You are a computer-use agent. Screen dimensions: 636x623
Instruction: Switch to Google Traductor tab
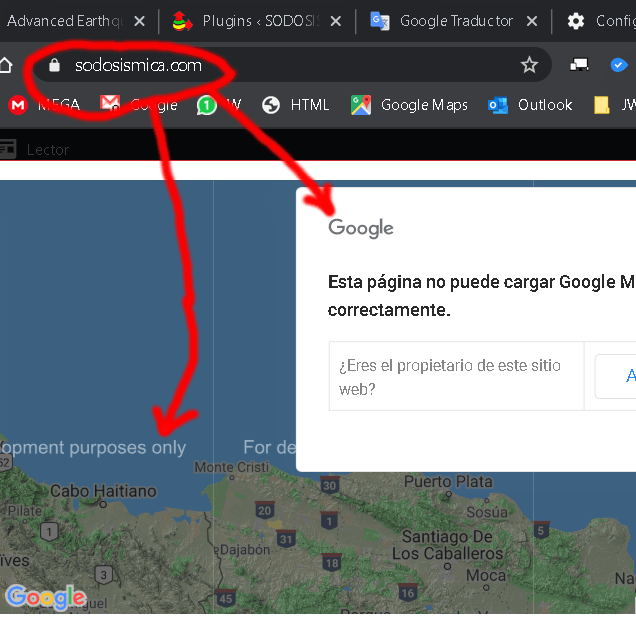pos(456,21)
